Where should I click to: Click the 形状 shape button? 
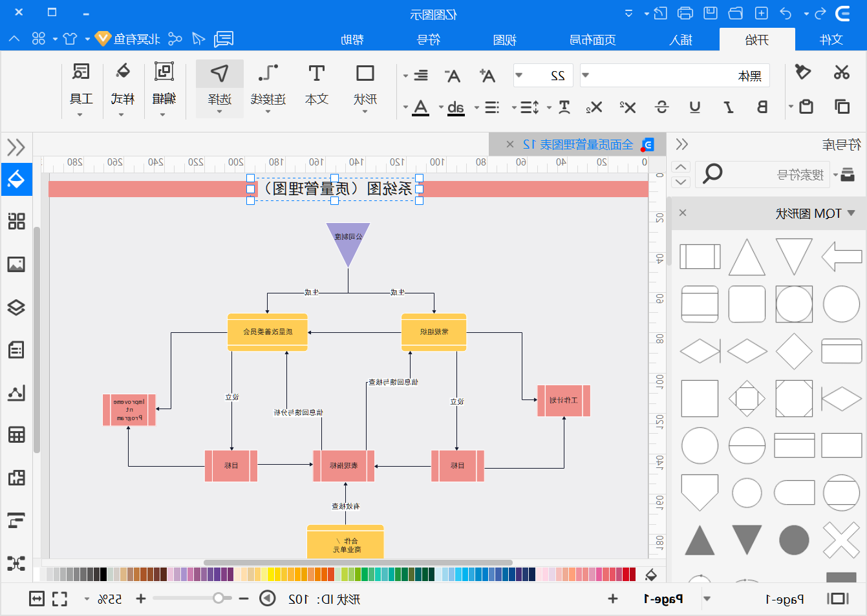365,89
